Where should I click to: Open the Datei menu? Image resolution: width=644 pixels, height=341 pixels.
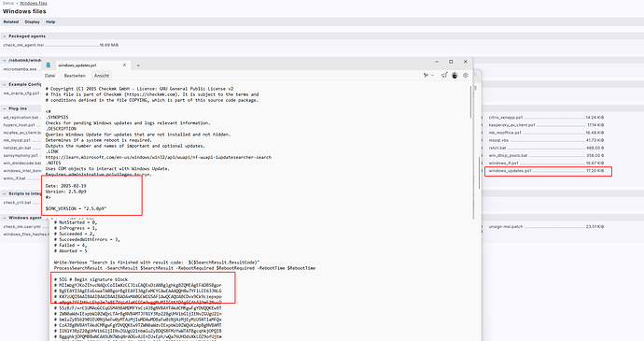[50, 76]
